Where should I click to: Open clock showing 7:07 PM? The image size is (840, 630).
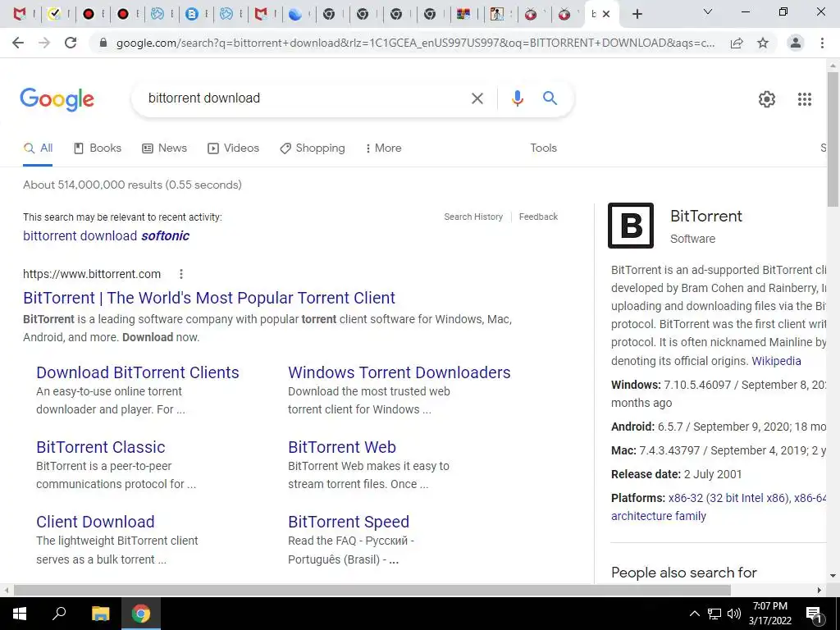pyautogui.click(x=769, y=614)
